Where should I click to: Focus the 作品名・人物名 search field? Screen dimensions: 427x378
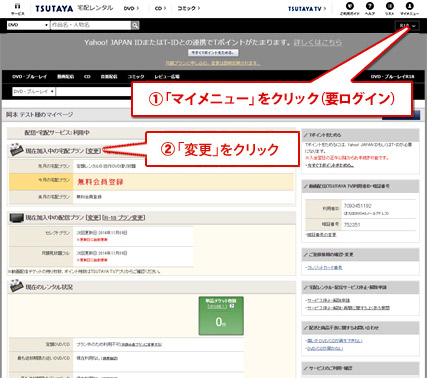(91, 25)
